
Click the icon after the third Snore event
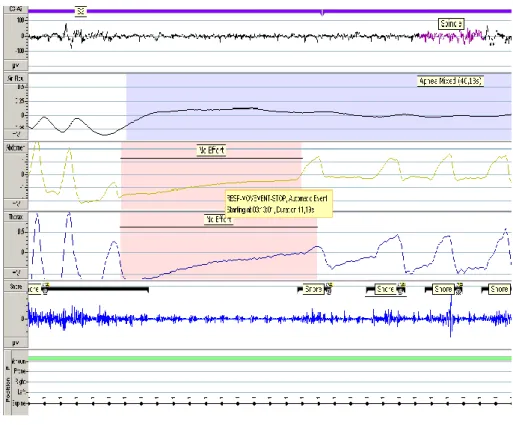click(402, 289)
